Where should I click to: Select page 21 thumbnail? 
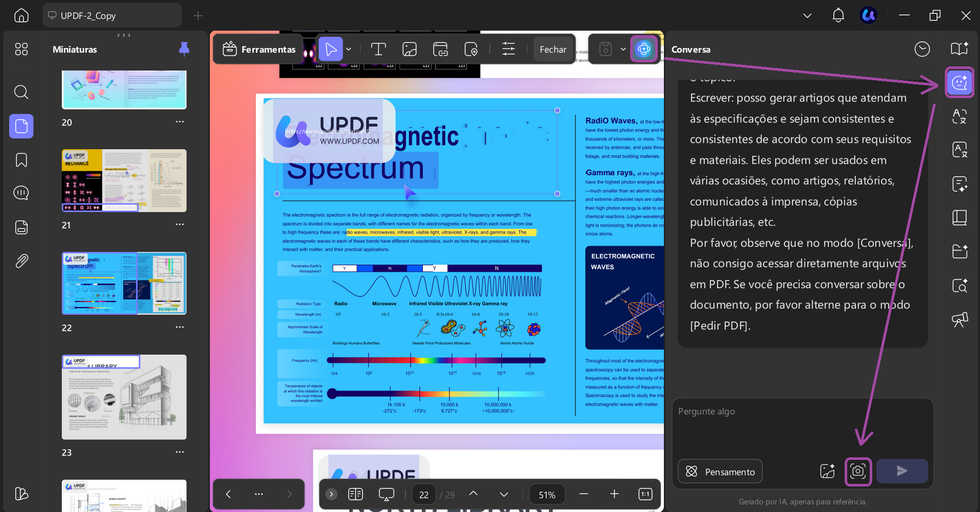tap(124, 180)
